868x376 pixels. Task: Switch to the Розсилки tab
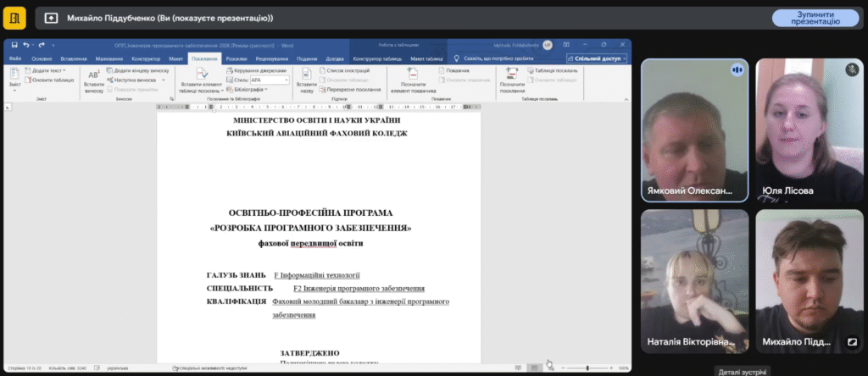click(236, 58)
